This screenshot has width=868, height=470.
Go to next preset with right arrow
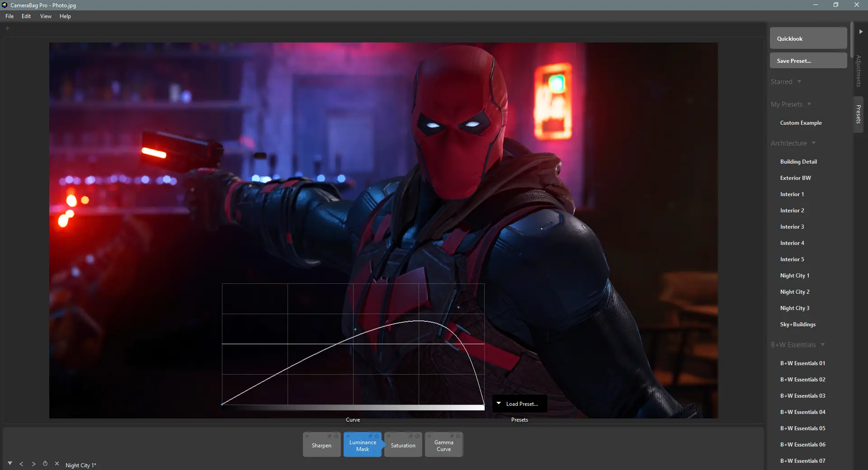33,464
